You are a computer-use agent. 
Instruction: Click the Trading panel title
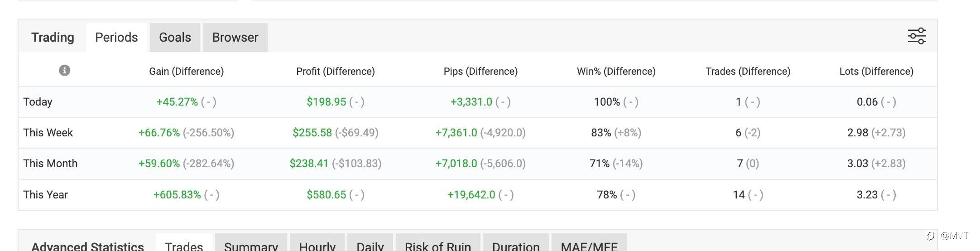point(53,37)
